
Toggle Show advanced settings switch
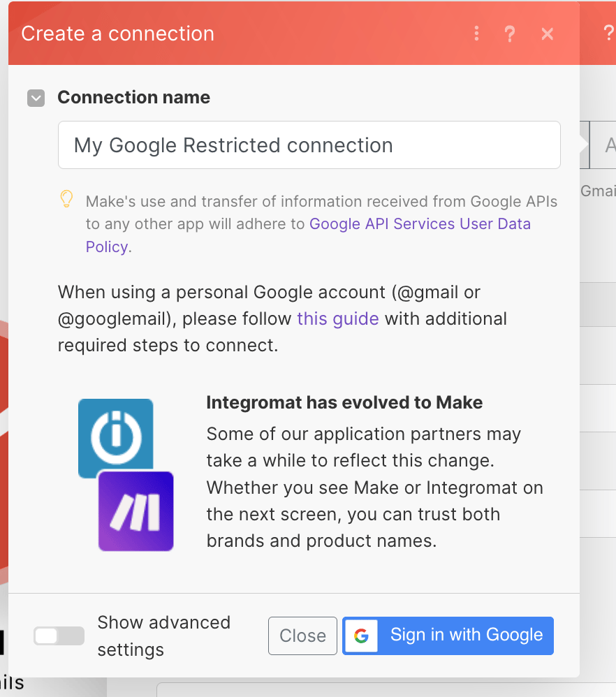(x=59, y=636)
